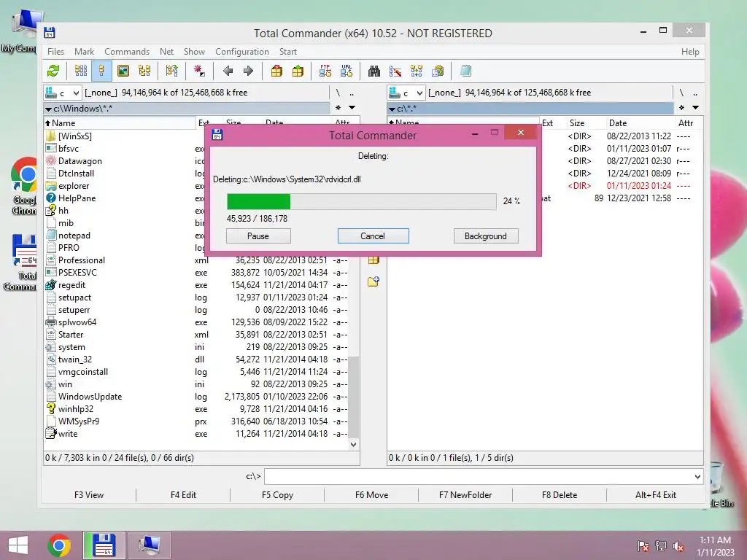Click the red asterisk select-files icon
The width and height of the screenshot is (747, 560).
pyautogui.click(x=199, y=71)
